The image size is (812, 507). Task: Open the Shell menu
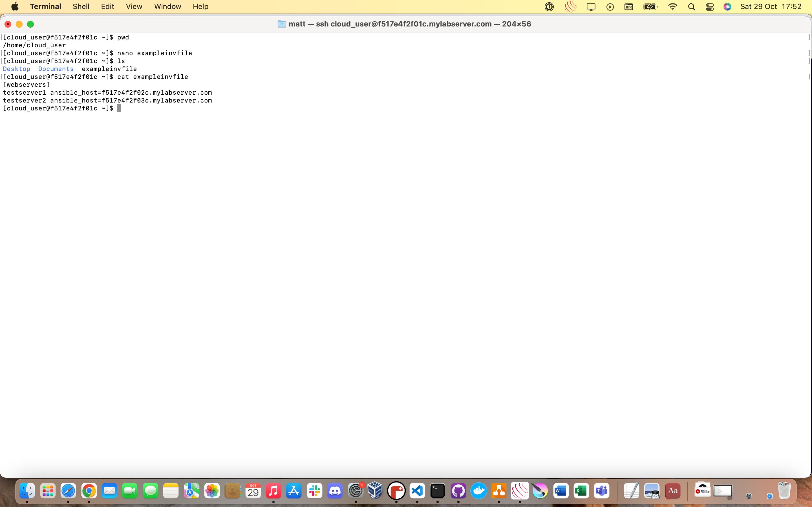coord(81,7)
